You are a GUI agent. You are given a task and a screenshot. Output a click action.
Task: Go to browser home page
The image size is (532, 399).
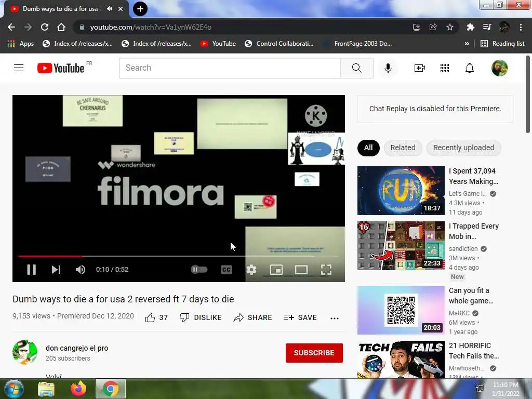point(61,27)
